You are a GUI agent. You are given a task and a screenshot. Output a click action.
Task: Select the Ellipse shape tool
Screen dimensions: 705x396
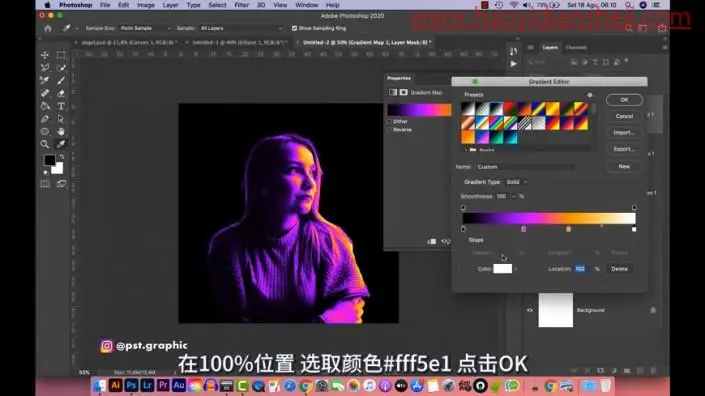pos(45,132)
